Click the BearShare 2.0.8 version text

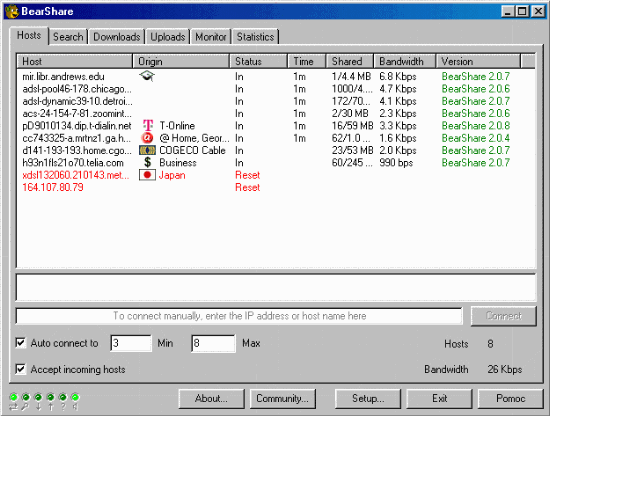(x=476, y=126)
